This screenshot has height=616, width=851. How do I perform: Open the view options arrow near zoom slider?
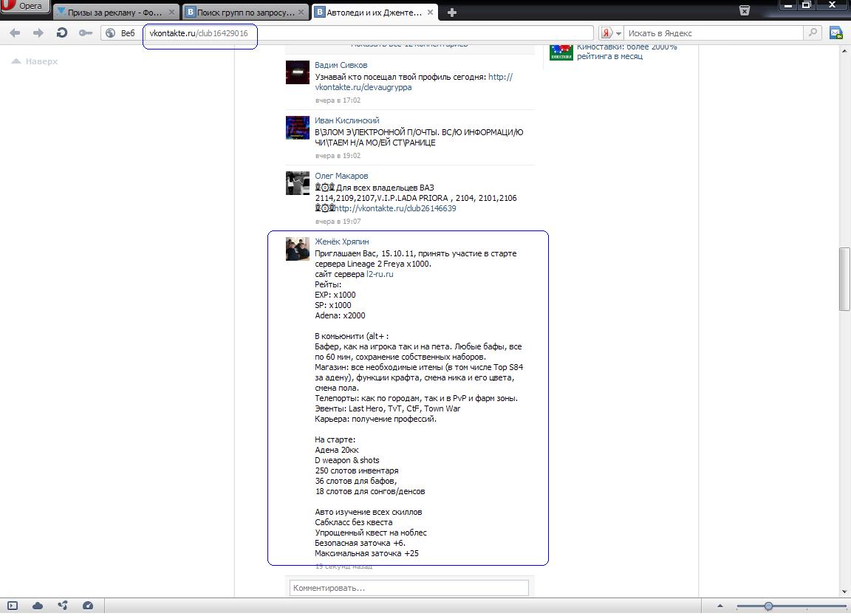click(x=720, y=606)
